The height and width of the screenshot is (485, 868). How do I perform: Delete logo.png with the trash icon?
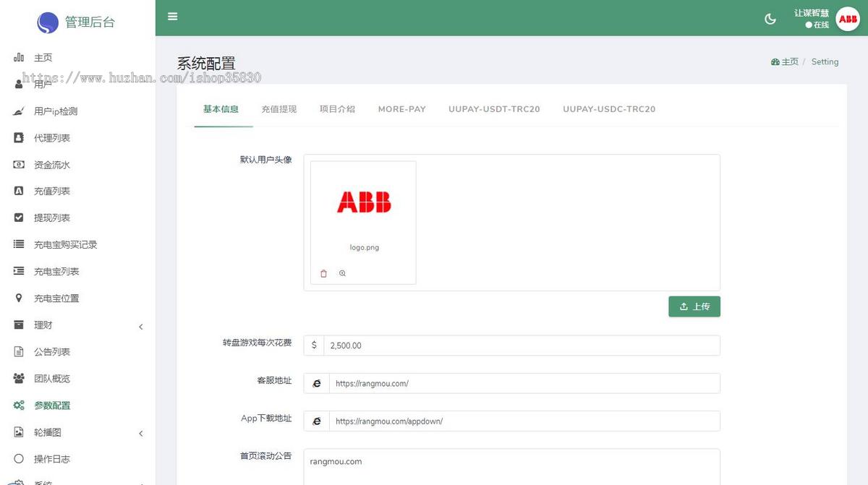point(323,273)
